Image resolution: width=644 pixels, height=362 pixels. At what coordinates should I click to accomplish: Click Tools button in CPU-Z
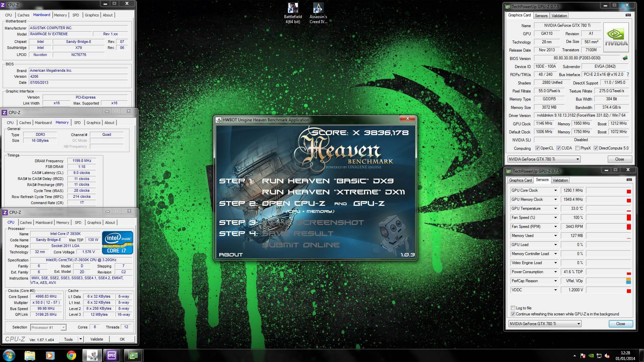coord(68,339)
